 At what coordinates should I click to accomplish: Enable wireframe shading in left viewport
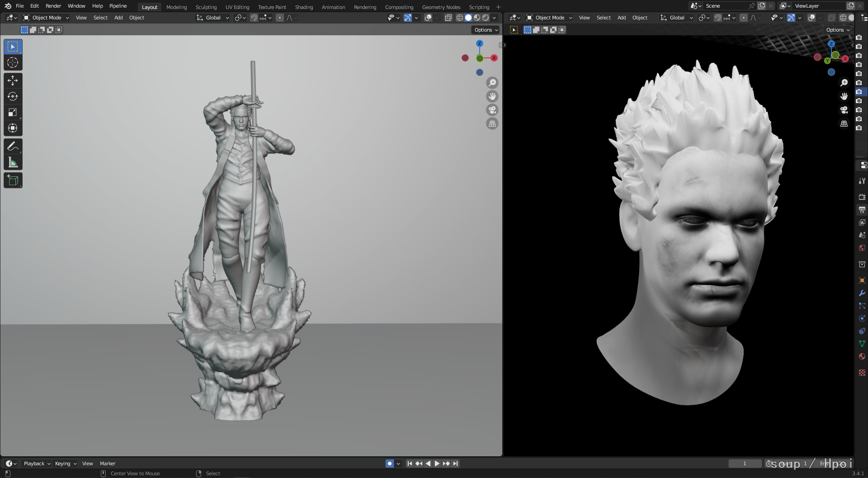coord(460,18)
